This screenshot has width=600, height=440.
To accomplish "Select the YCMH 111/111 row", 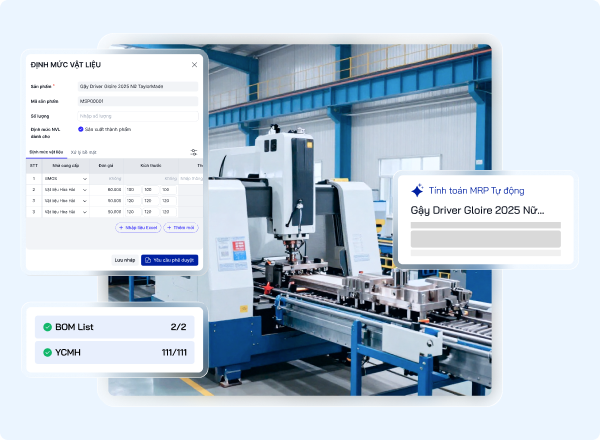I will [114, 352].
